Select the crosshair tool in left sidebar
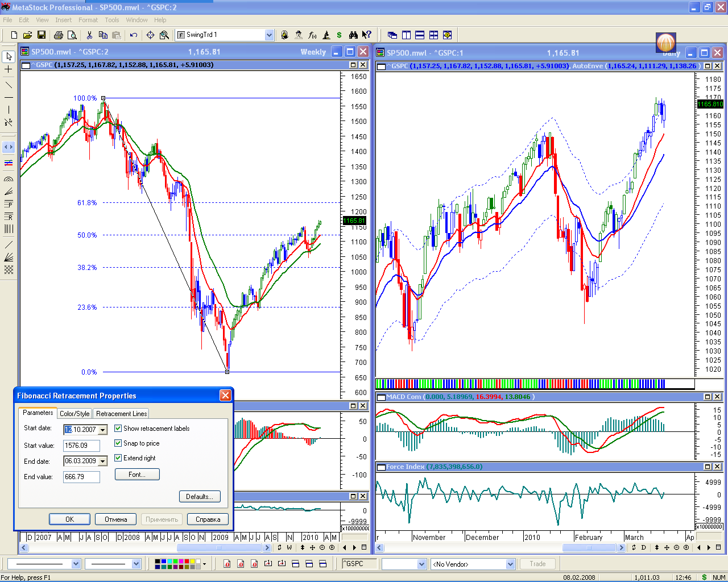728x582 pixels. pos(9,69)
